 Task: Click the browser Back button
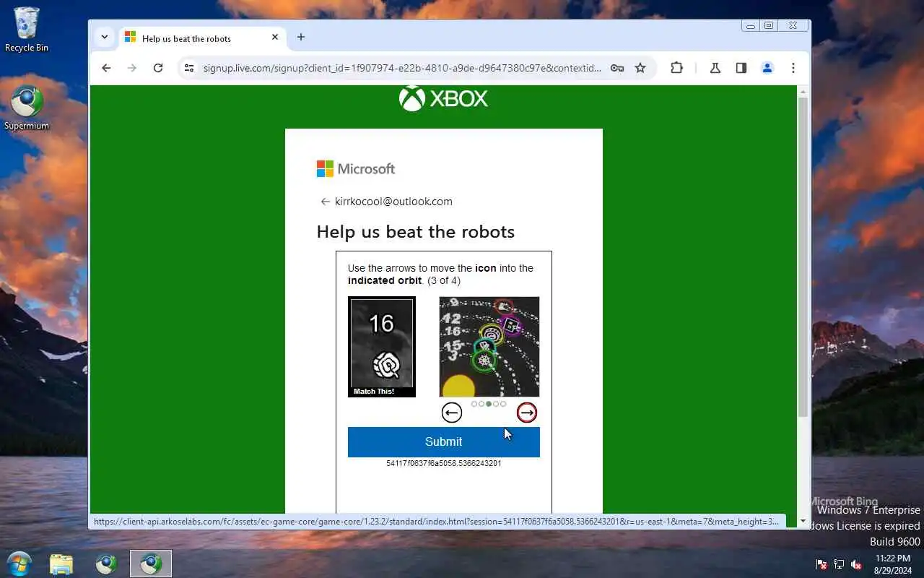(106, 68)
